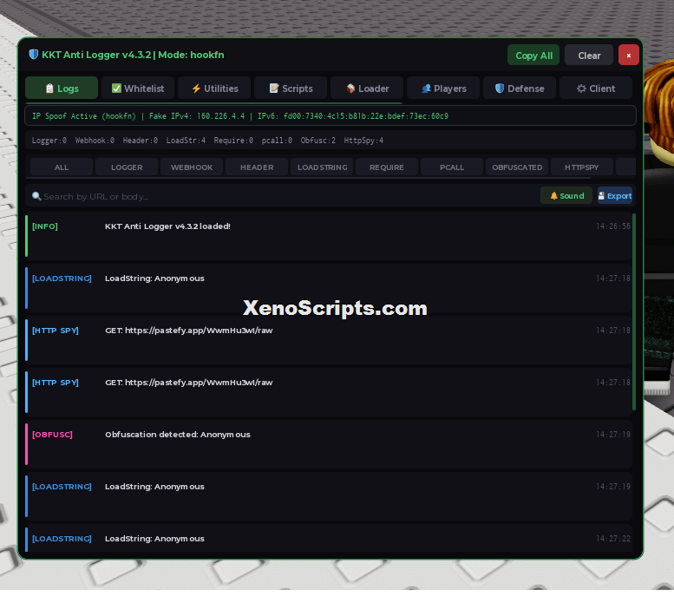This screenshot has width=674, height=616.
Task: Filter logs by PCALL
Action: (x=452, y=167)
